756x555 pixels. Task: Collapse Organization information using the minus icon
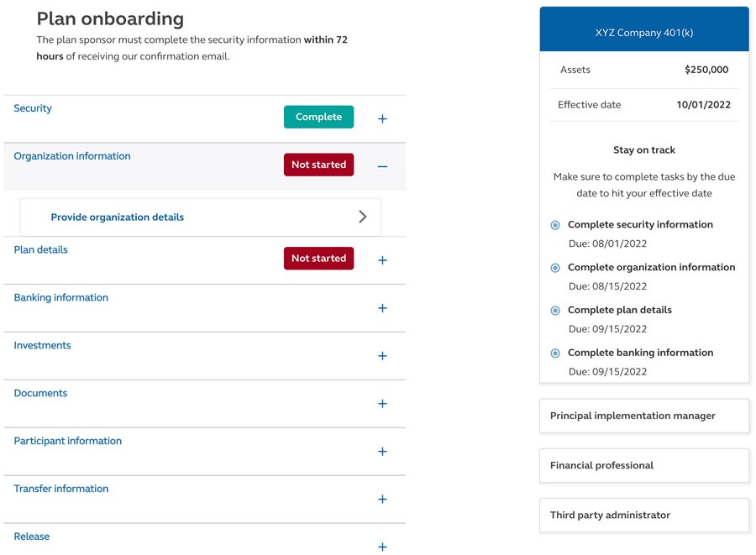[x=382, y=165]
